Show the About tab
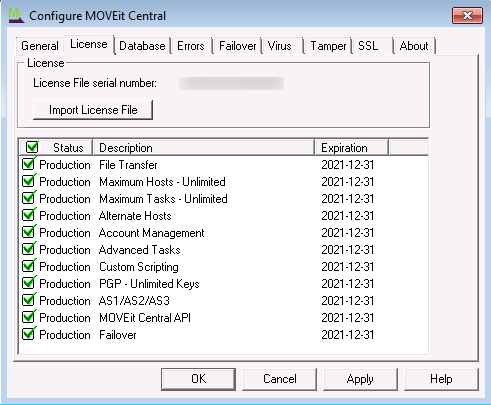This screenshot has width=491, height=405. coord(414,46)
